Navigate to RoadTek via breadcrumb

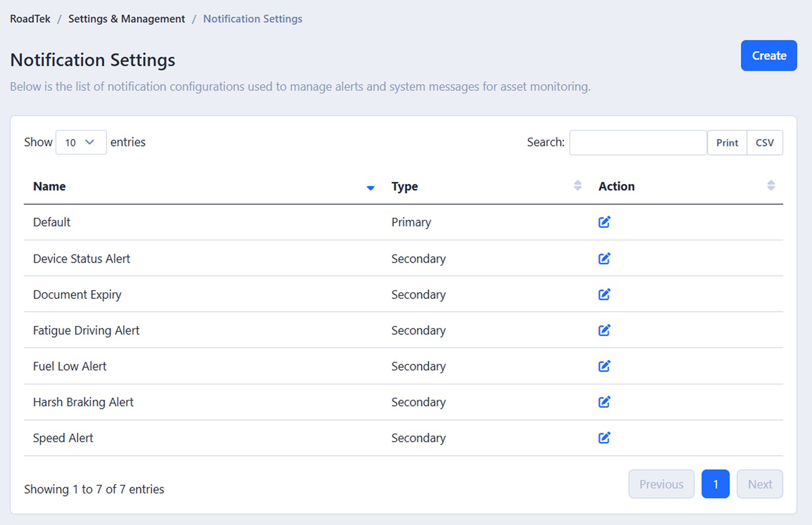coord(30,18)
